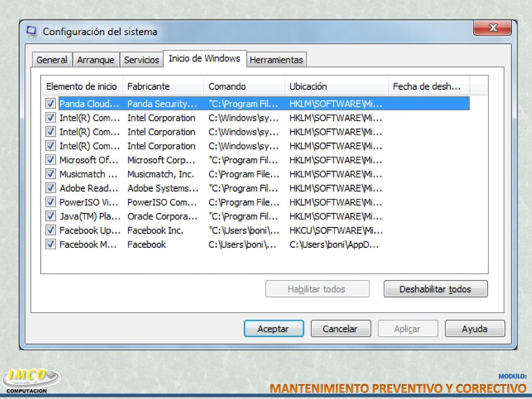
Task: Click the Ubicación column header
Action: 336,87
